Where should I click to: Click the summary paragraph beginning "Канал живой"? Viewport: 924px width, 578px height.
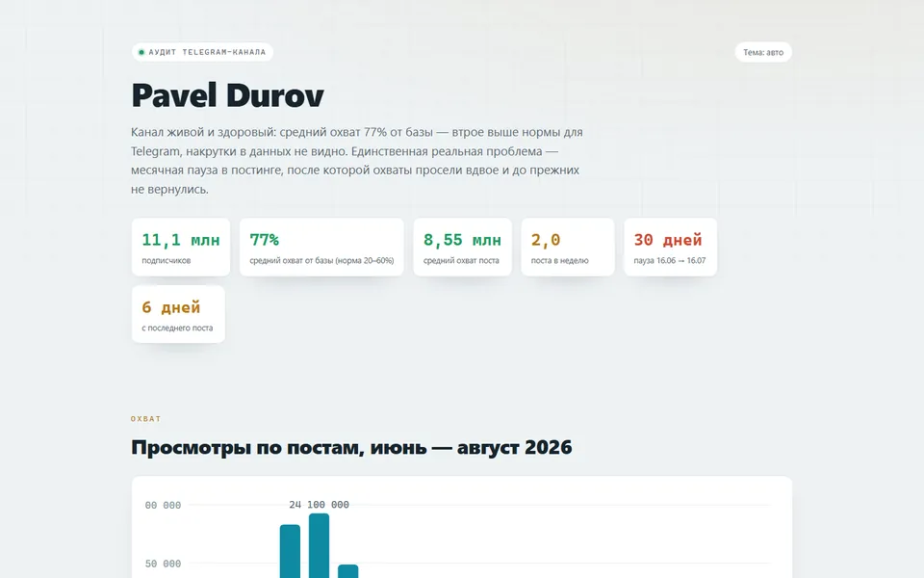[x=356, y=161]
